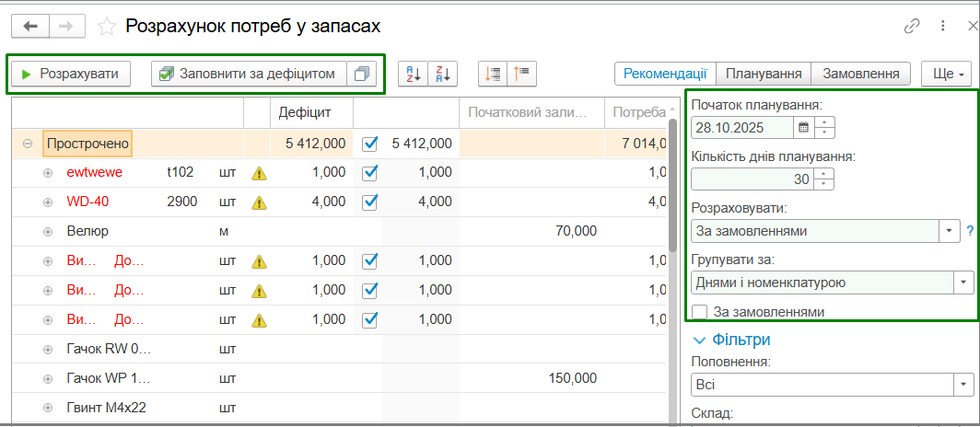Click Заповнити за дефіцитом button

tap(249, 74)
